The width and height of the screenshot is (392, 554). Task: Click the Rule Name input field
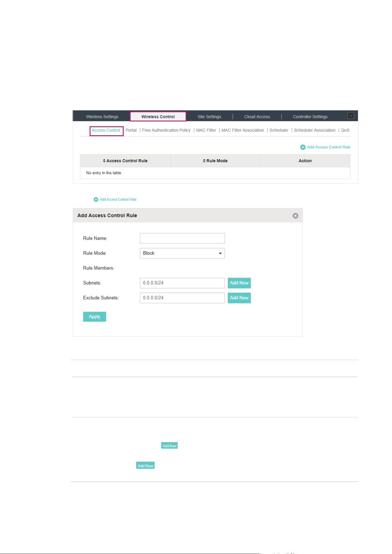point(182,239)
